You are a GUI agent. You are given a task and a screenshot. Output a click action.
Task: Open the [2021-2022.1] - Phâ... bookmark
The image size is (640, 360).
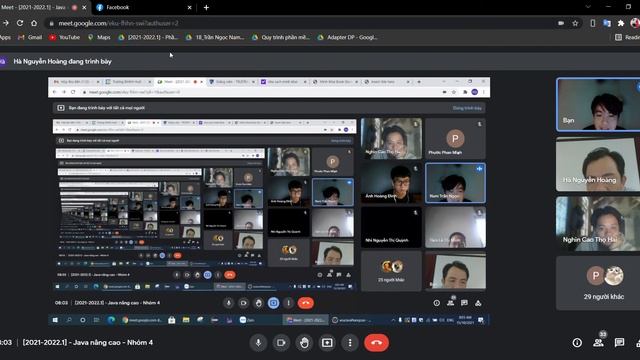coord(148,37)
